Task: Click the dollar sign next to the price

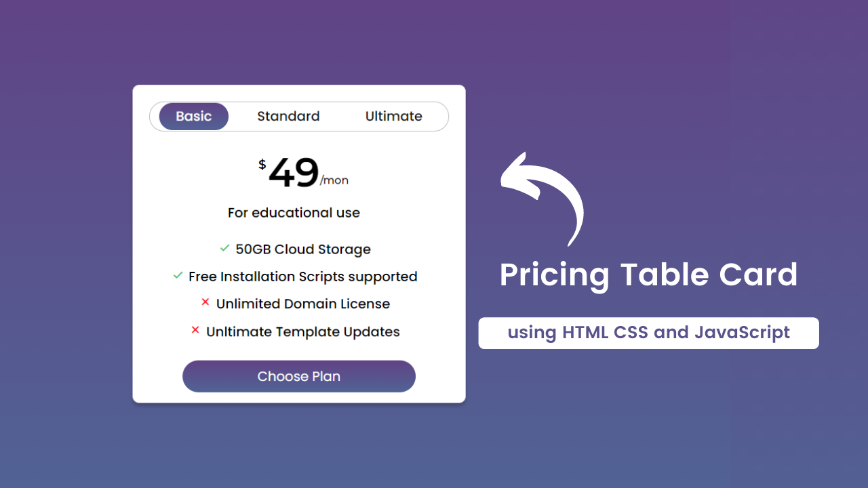Action: (x=260, y=163)
